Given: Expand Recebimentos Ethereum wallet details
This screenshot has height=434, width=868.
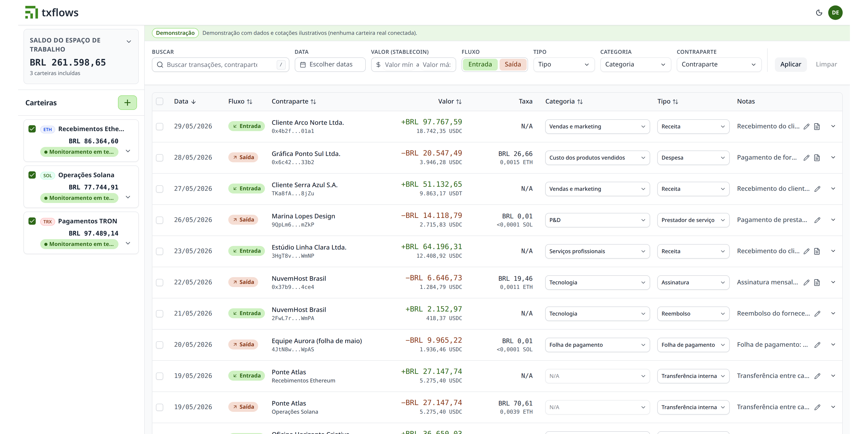Looking at the screenshot, I should click(128, 151).
